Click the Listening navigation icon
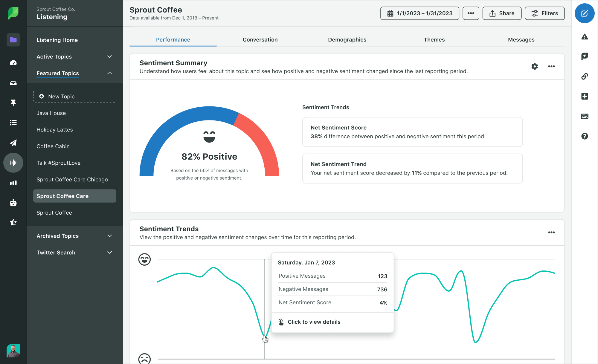 coord(12,163)
